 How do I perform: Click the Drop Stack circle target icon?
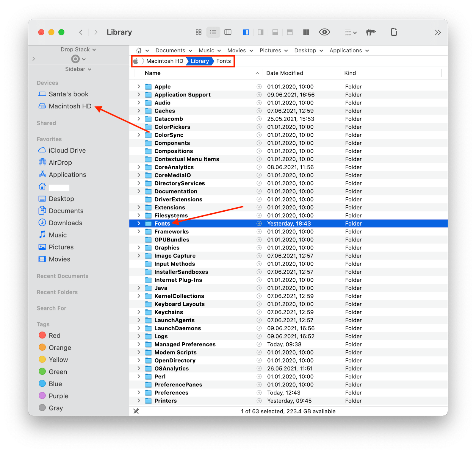(x=76, y=59)
